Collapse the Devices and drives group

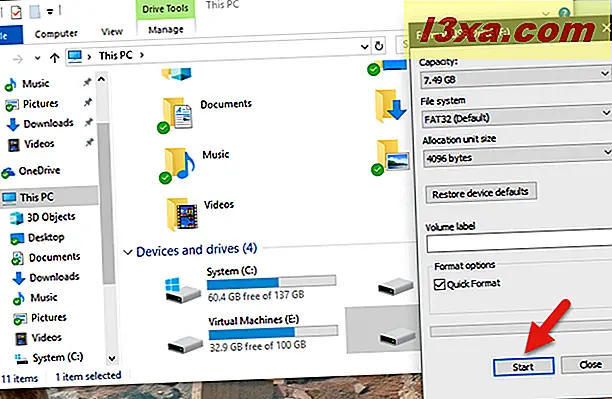127,252
